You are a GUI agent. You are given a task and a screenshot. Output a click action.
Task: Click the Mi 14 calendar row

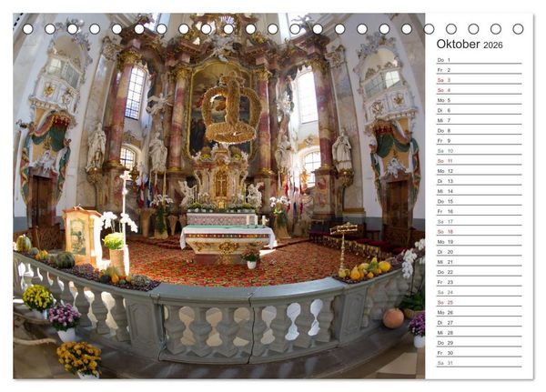point(480,191)
